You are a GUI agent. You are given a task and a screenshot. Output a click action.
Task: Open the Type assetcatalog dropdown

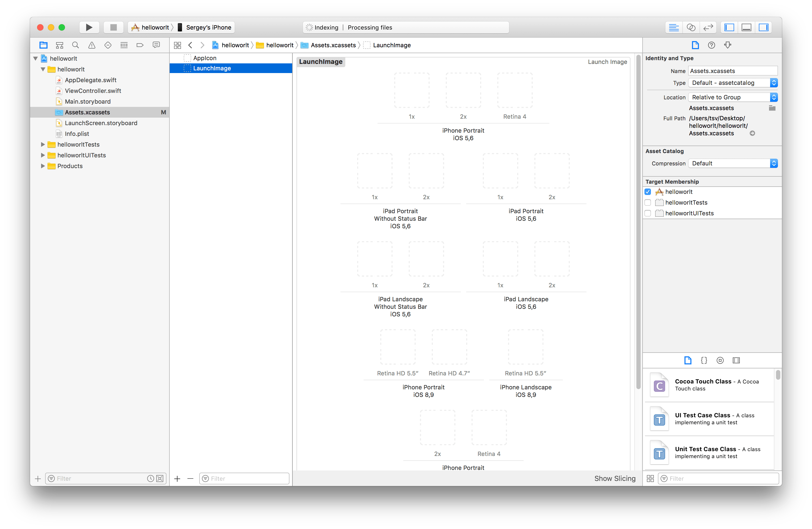point(733,83)
